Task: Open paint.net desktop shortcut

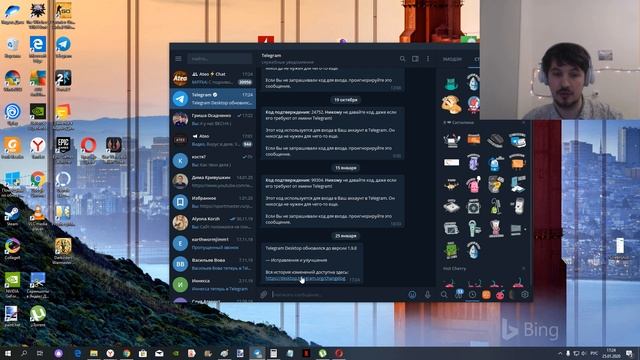Action: pyautogui.click(x=11, y=316)
